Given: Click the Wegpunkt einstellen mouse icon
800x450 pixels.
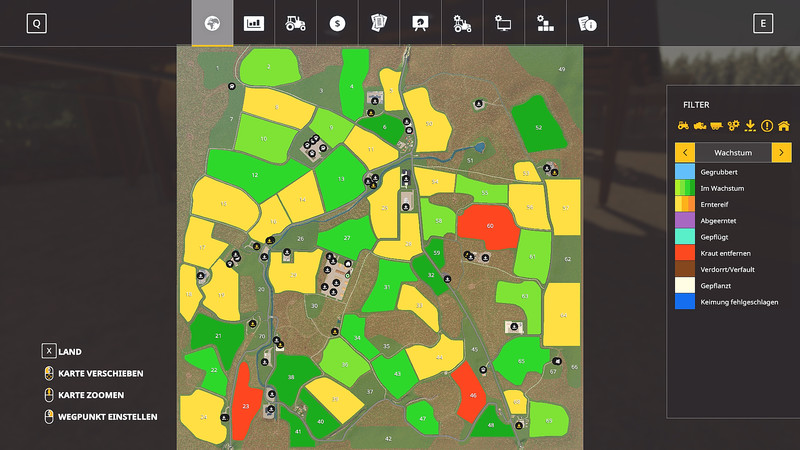Looking at the screenshot, I should pyautogui.click(x=49, y=416).
